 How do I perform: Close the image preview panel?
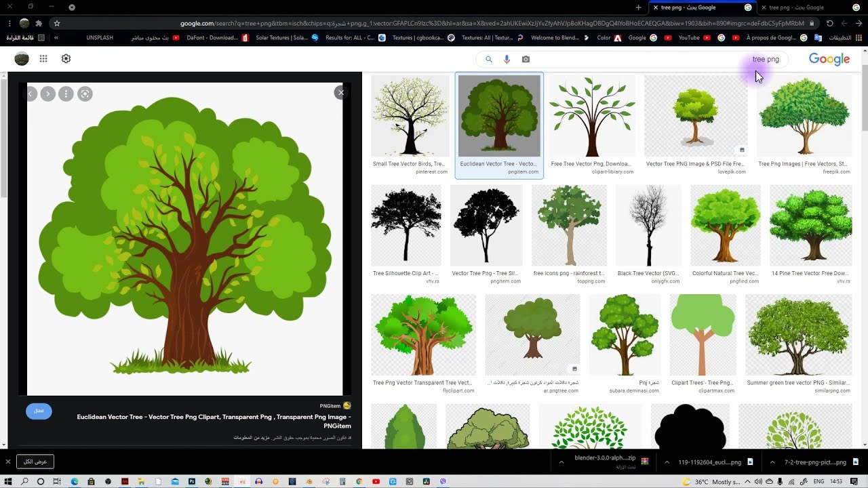tap(341, 93)
